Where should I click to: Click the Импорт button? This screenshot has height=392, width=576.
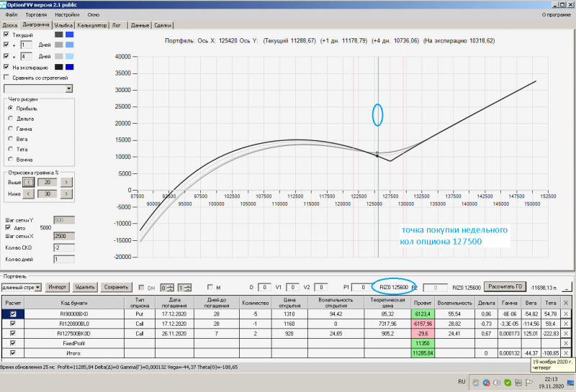(x=58, y=287)
